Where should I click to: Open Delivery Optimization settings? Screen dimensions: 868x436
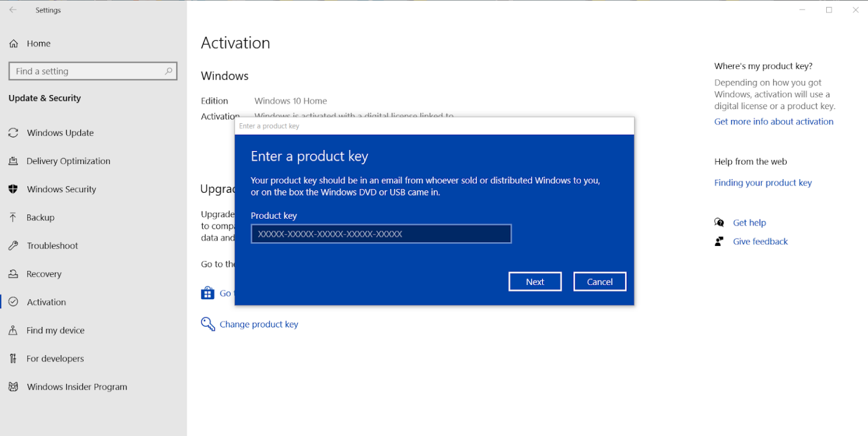(x=68, y=161)
